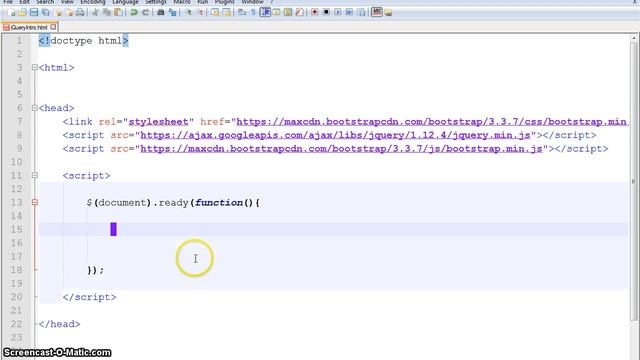
Task: Open the Replace toolbar icon
Action: coord(173,12)
